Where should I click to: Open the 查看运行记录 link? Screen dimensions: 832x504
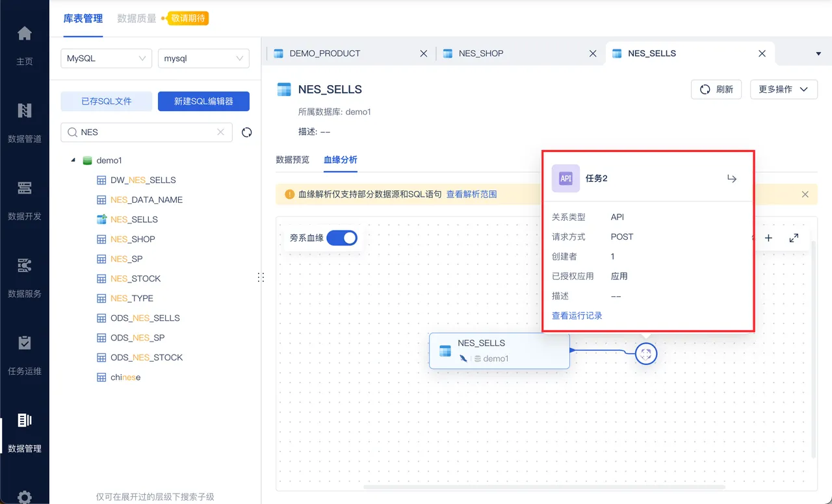[577, 316]
